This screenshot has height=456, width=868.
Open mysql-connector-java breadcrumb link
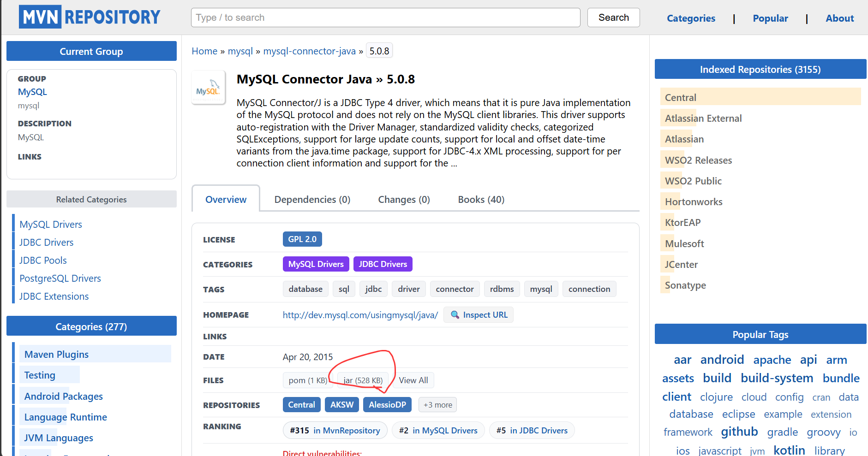point(309,51)
